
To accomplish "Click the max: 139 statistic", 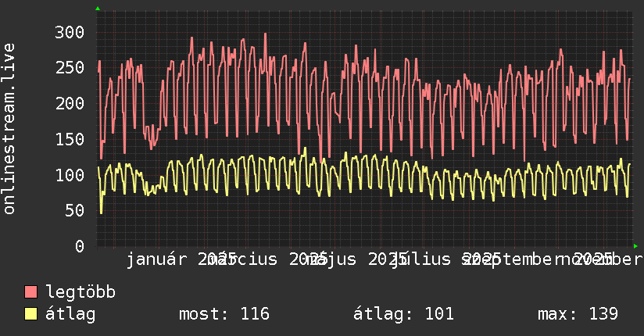I will (578, 314).
